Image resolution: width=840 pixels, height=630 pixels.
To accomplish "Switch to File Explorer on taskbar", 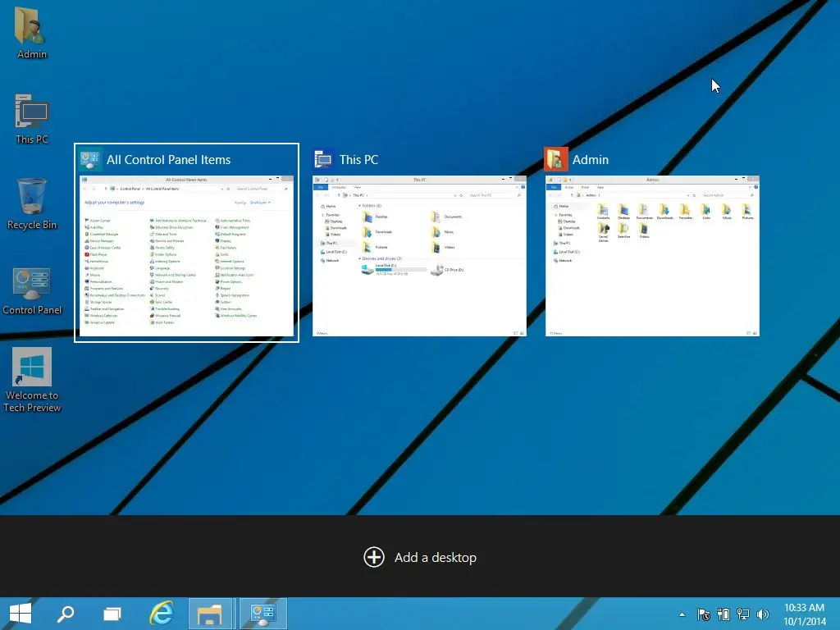I will [x=210, y=614].
